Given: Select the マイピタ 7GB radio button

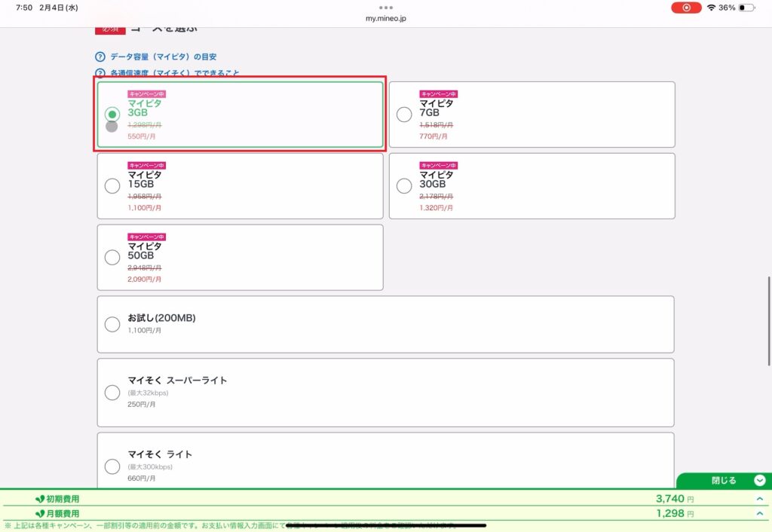Looking at the screenshot, I should [404, 115].
